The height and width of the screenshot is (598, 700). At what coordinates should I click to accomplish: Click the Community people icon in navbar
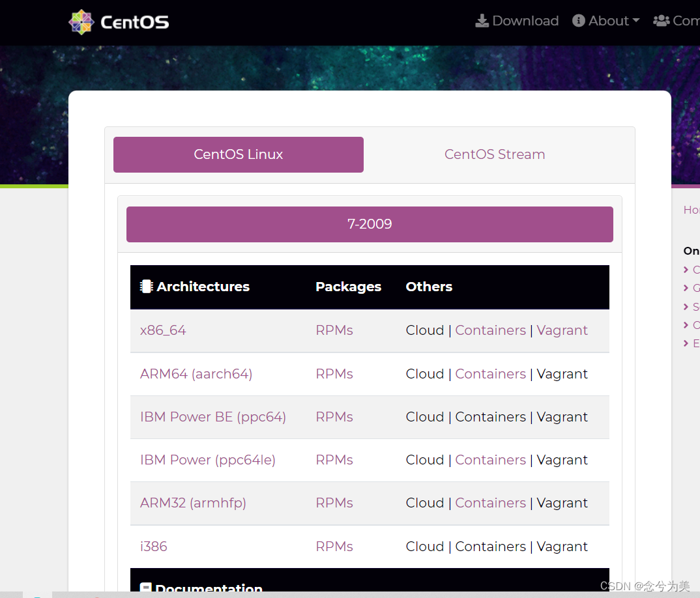pos(662,20)
